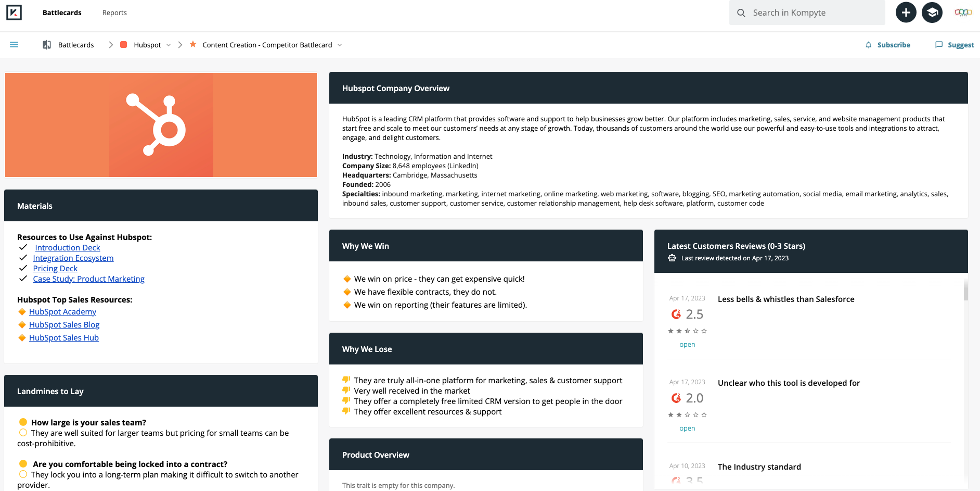
Task: Click 'They offer excellent resources & support' text
Action: 428,412
